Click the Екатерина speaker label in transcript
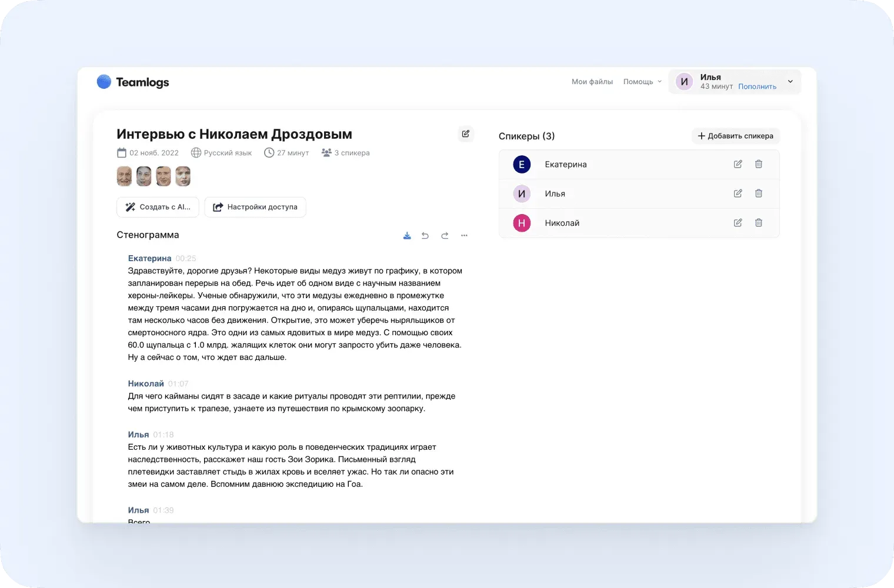 click(x=149, y=258)
